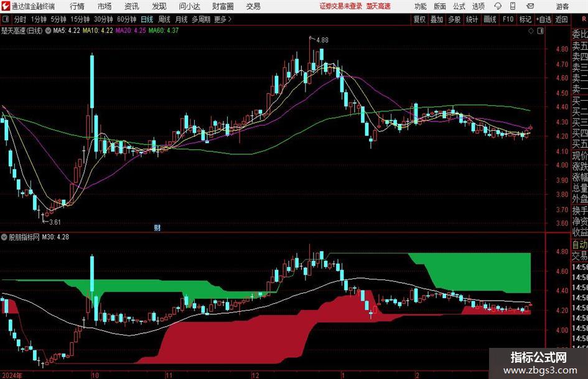The height and width of the screenshot is (379, 588).
Task: Open the 市场 menu
Action: coord(105,6)
